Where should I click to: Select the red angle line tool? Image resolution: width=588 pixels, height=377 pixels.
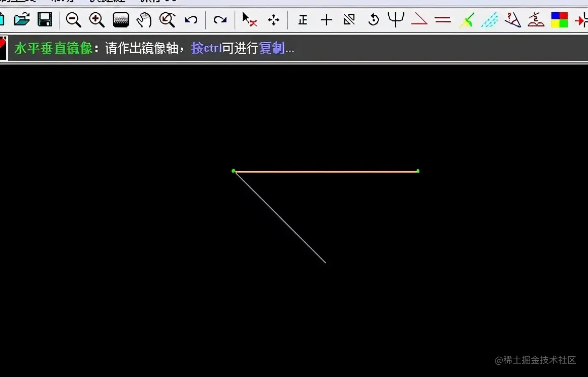click(x=419, y=19)
